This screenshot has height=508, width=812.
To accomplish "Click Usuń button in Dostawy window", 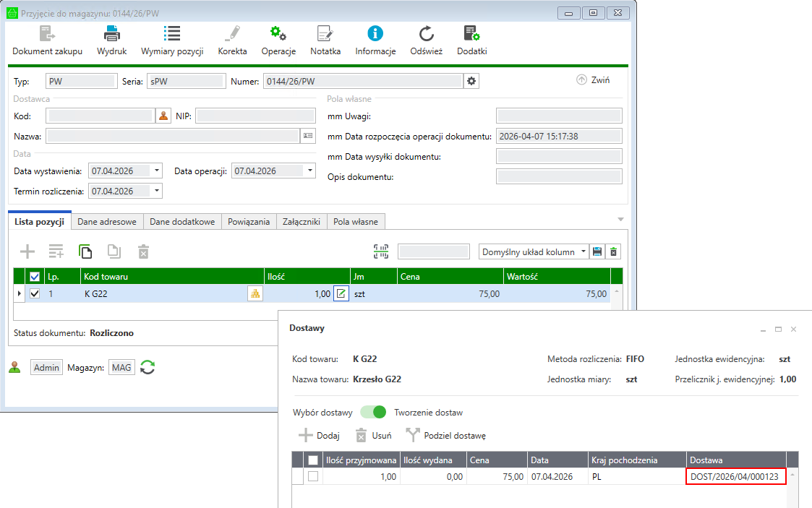I will pos(373,435).
